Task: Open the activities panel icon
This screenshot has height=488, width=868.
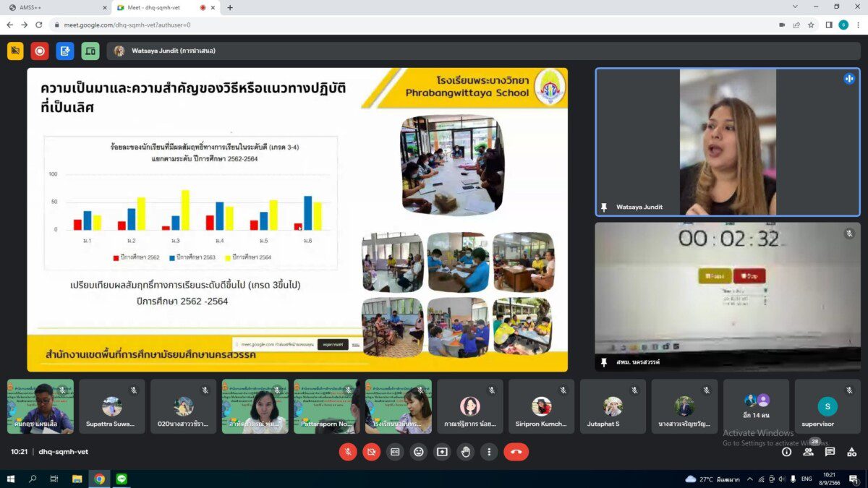Action: coord(851,452)
